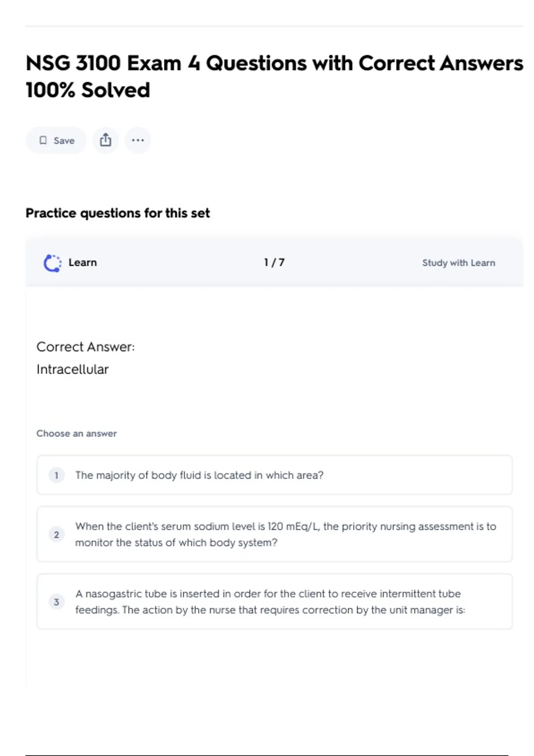
Task: Click the Study with Learn link
Action: point(458,263)
